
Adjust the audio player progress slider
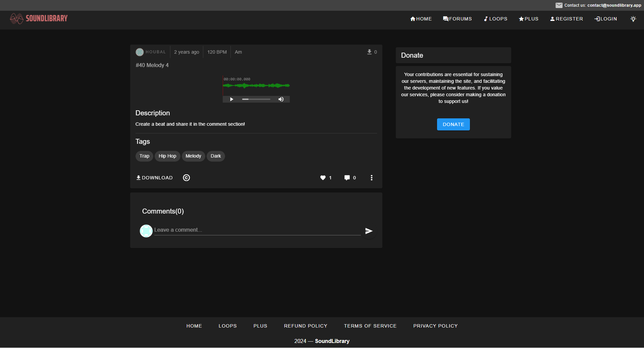pos(256,99)
